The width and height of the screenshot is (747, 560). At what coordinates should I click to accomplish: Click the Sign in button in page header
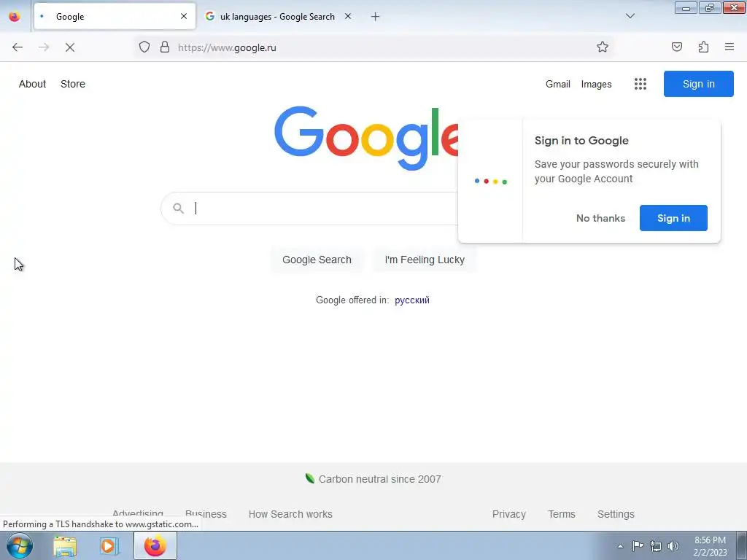[x=698, y=84]
